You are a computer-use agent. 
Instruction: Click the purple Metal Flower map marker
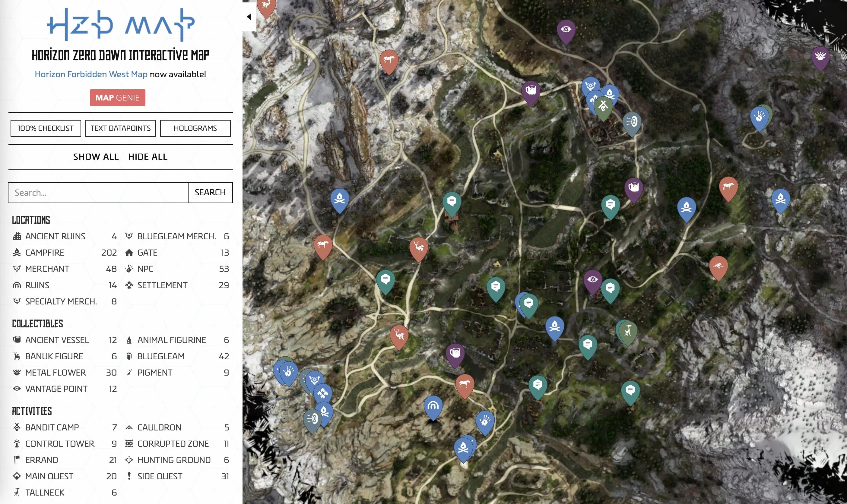(x=820, y=57)
